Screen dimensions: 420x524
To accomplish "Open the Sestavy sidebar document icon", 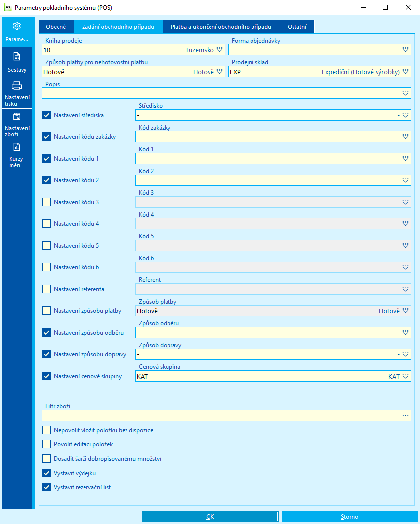I will pyautogui.click(x=17, y=56).
